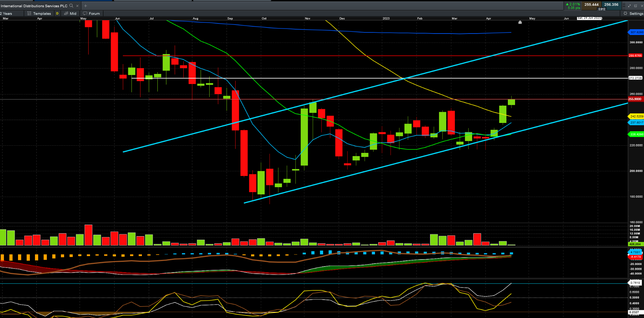
Task: Click the latest green candlestick
Action: (511, 102)
